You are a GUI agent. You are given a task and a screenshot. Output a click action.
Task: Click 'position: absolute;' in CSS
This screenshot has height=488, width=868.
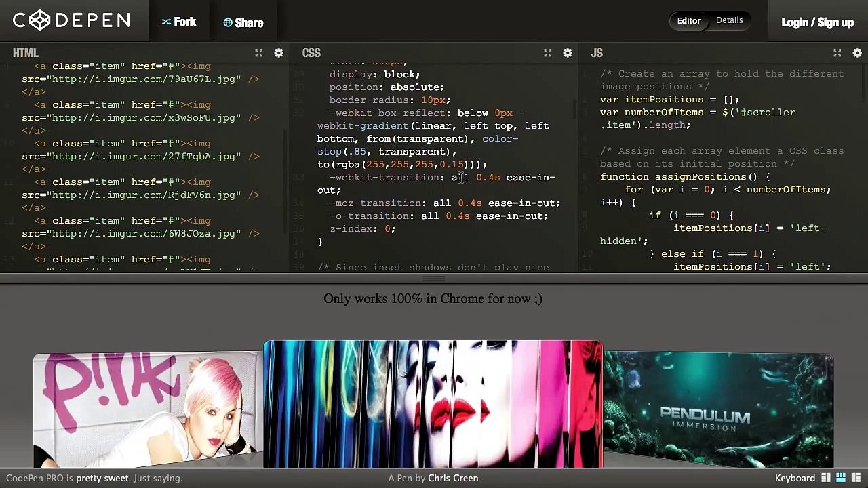click(x=387, y=87)
